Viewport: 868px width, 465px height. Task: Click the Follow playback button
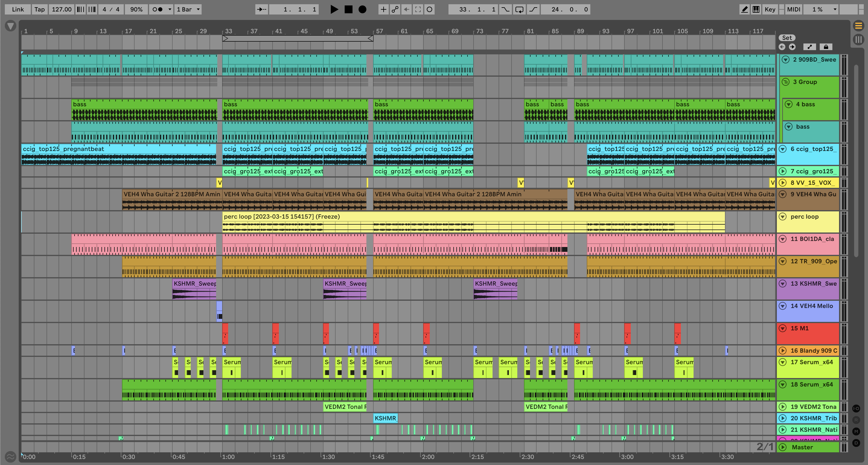tap(261, 9)
